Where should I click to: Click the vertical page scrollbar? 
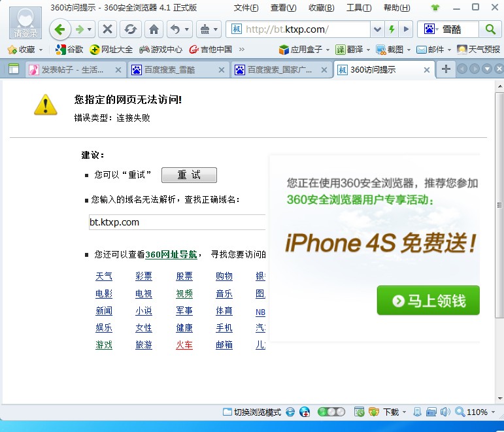(x=500, y=204)
